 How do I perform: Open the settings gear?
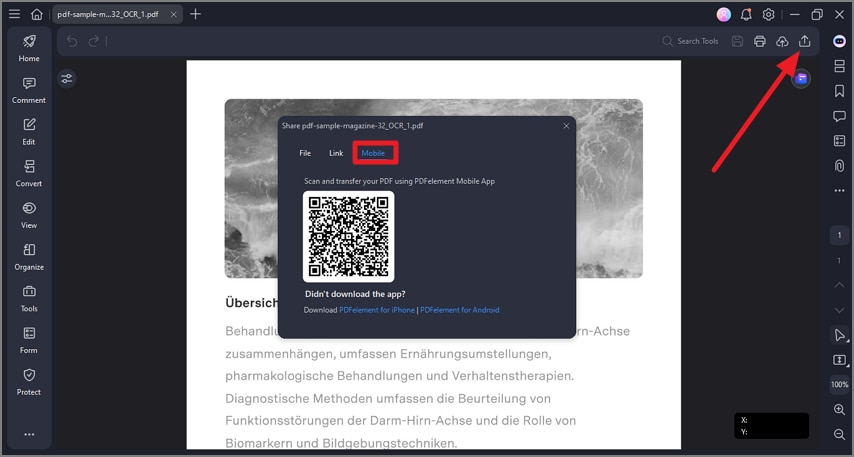(x=768, y=15)
